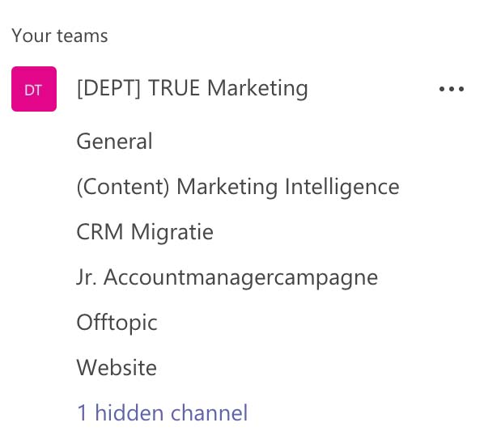Open the General channel
Screen dimensions: 484x448
[114, 142]
